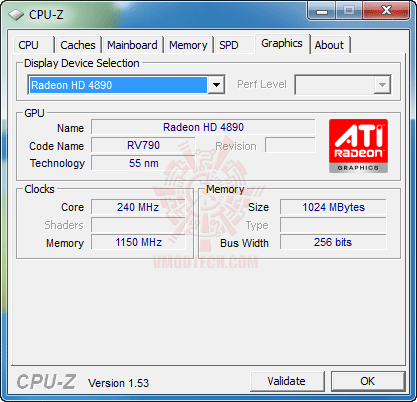
Task: Click the OK button
Action: tap(368, 381)
